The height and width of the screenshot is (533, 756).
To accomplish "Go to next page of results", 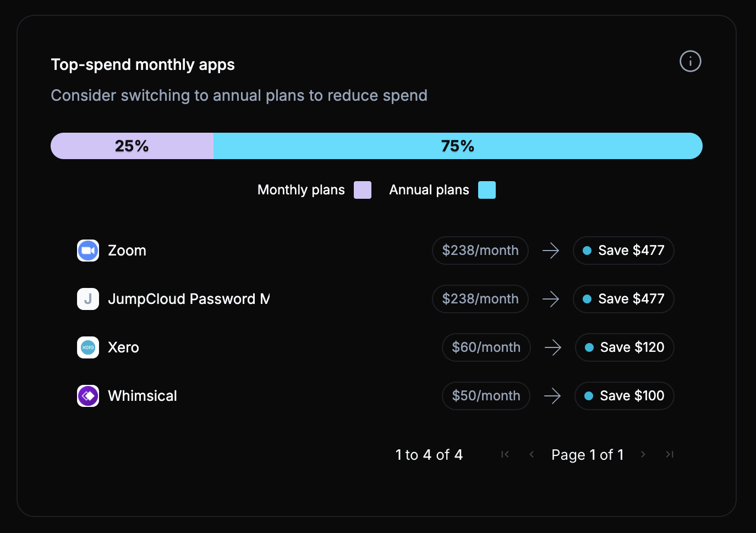I will [x=643, y=454].
